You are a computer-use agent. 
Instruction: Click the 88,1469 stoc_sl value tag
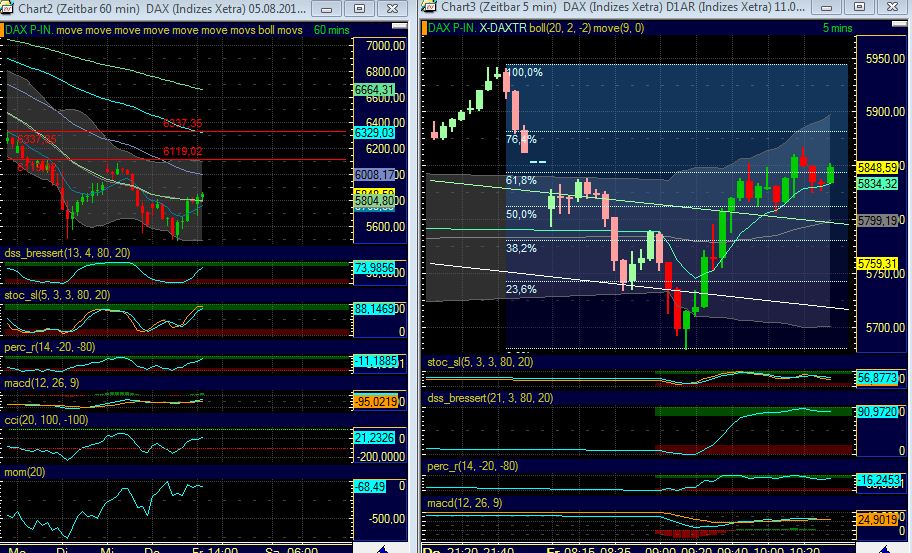(374, 309)
